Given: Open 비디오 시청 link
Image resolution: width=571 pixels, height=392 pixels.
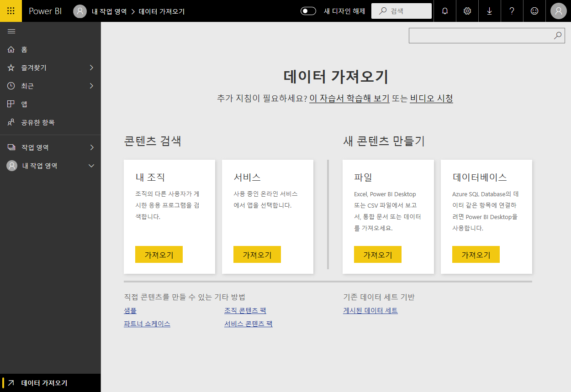Looking at the screenshot, I should pos(432,98).
